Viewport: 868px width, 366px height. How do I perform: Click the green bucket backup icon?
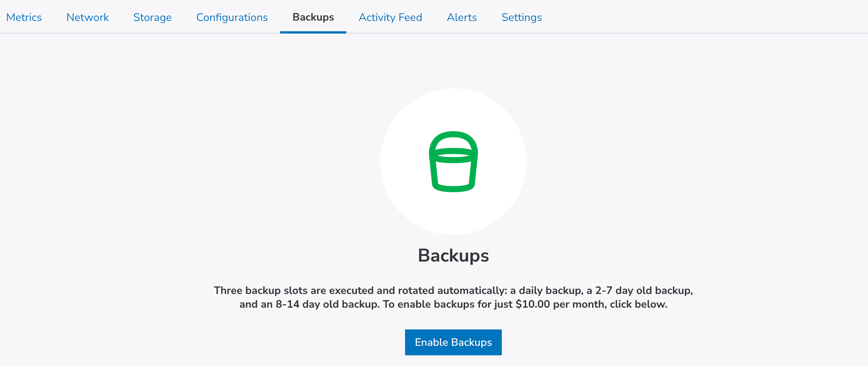[453, 162]
